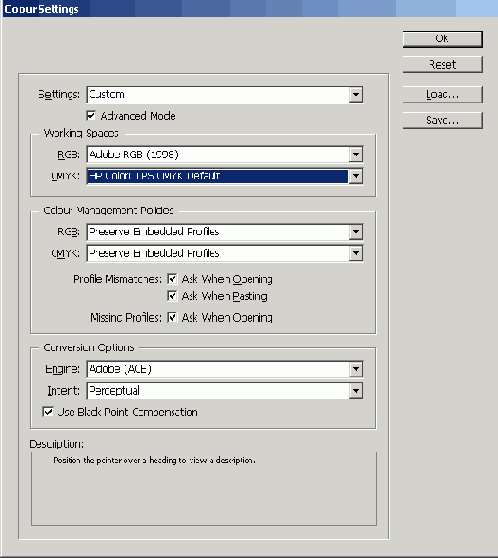Click the Load... button

[442, 94]
